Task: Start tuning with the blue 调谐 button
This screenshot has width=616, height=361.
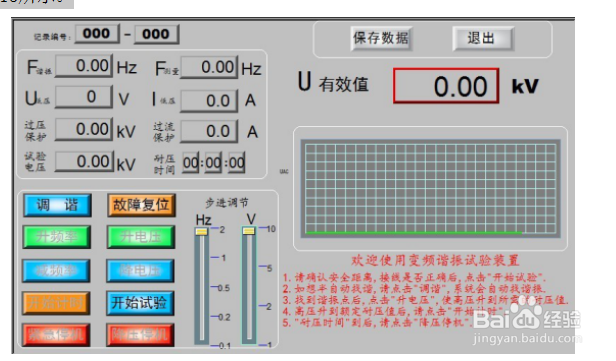Action: tap(57, 205)
